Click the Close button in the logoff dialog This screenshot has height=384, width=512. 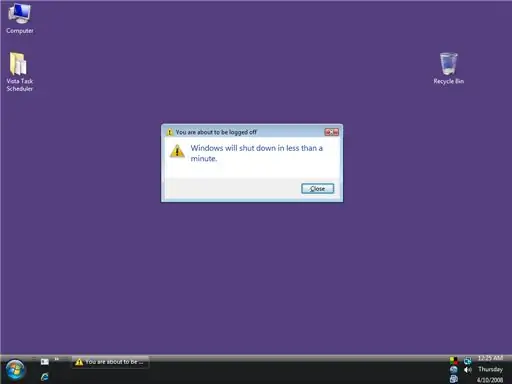tap(317, 189)
